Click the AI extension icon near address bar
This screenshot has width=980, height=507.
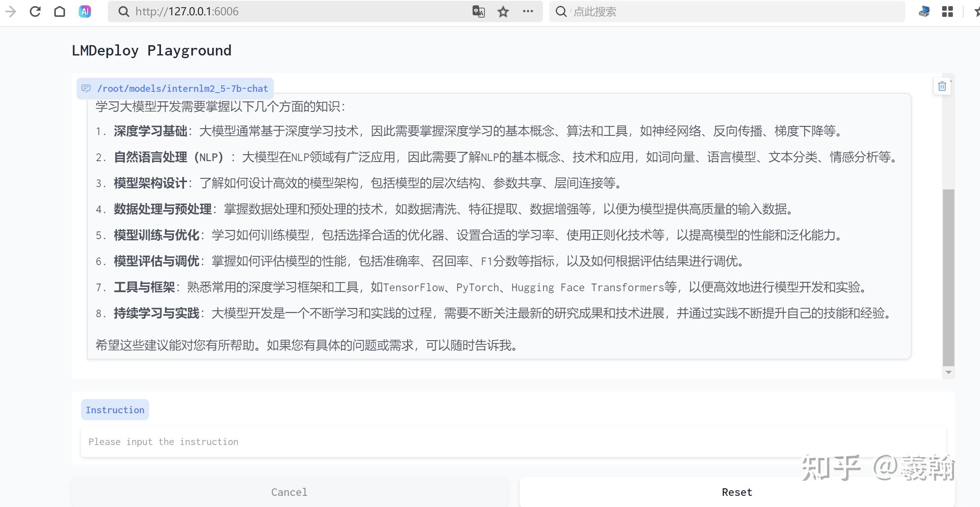tap(85, 11)
